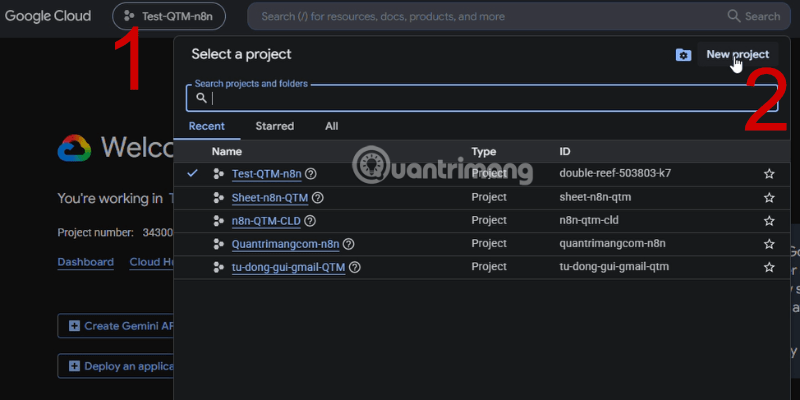
Task: Click help icon beside Sheet-n8n-QTM
Action: [317, 197]
